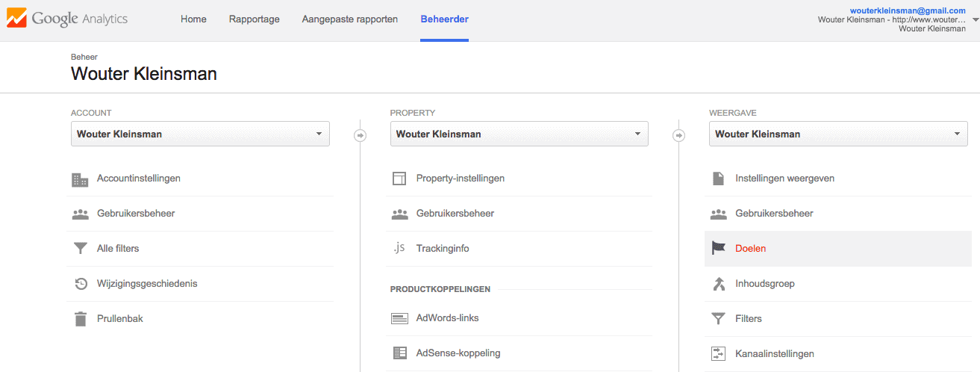980x372 pixels.
Task: Open Kanaalinstellingen
Action: pyautogui.click(x=775, y=354)
